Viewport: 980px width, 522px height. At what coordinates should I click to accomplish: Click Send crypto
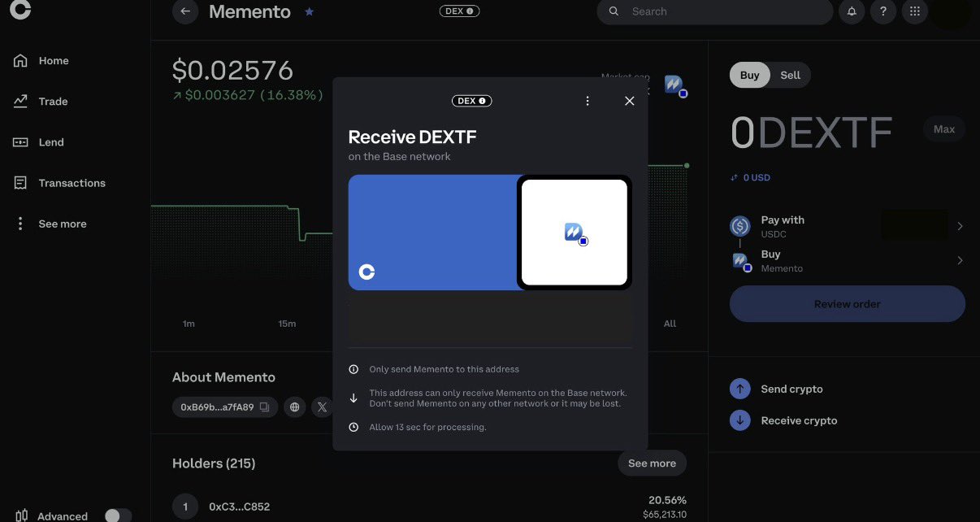(791, 389)
